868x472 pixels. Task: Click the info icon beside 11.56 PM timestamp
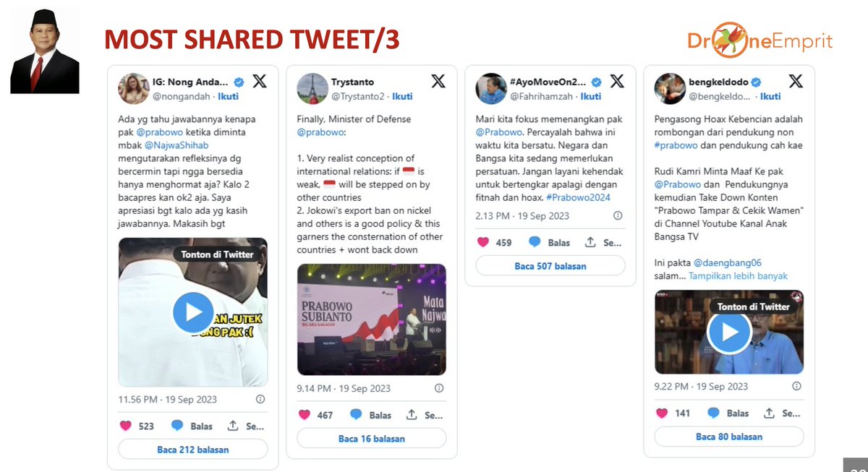tap(260, 399)
